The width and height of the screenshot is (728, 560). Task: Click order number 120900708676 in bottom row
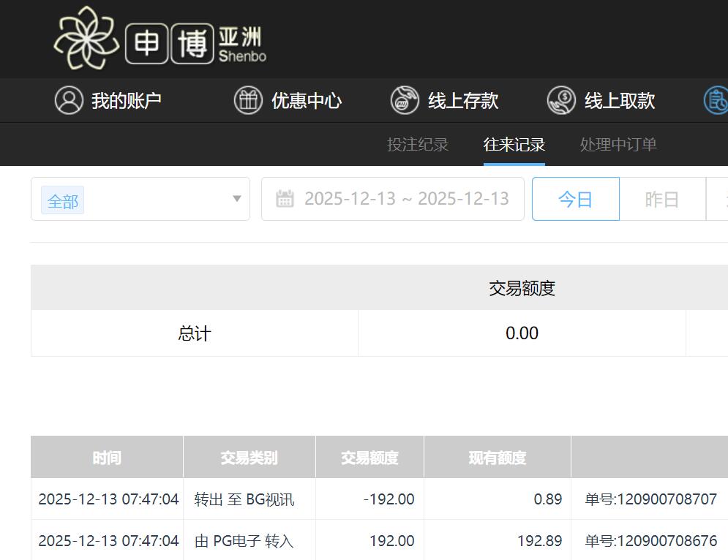[x=650, y=541]
